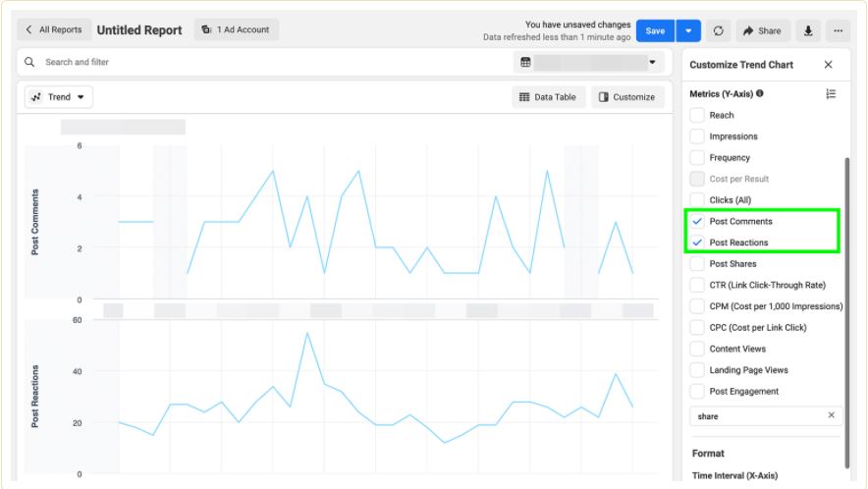Screen dimensions: 868x489
Task: Click the search magnifier icon
Action: pos(30,62)
